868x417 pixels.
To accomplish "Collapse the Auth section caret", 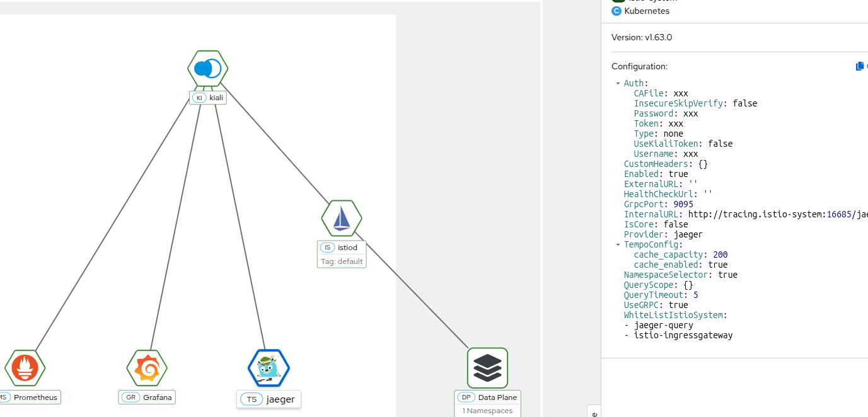I will tap(618, 83).
